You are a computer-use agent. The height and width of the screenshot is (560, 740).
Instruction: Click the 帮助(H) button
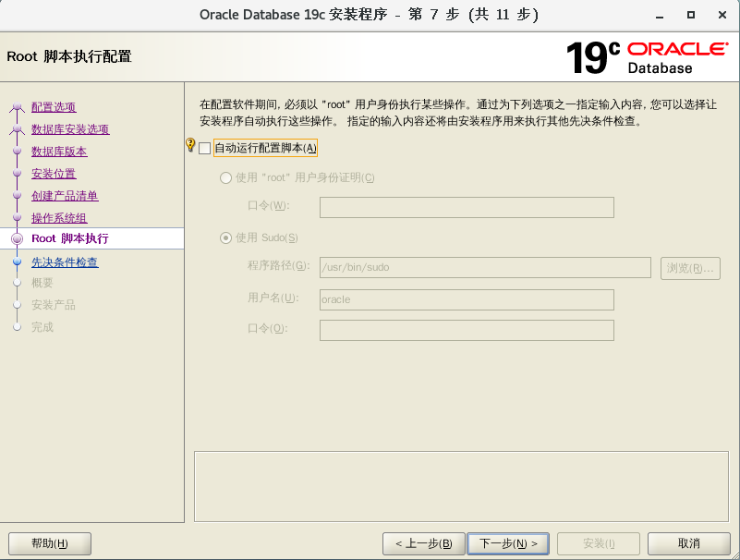pyautogui.click(x=49, y=543)
